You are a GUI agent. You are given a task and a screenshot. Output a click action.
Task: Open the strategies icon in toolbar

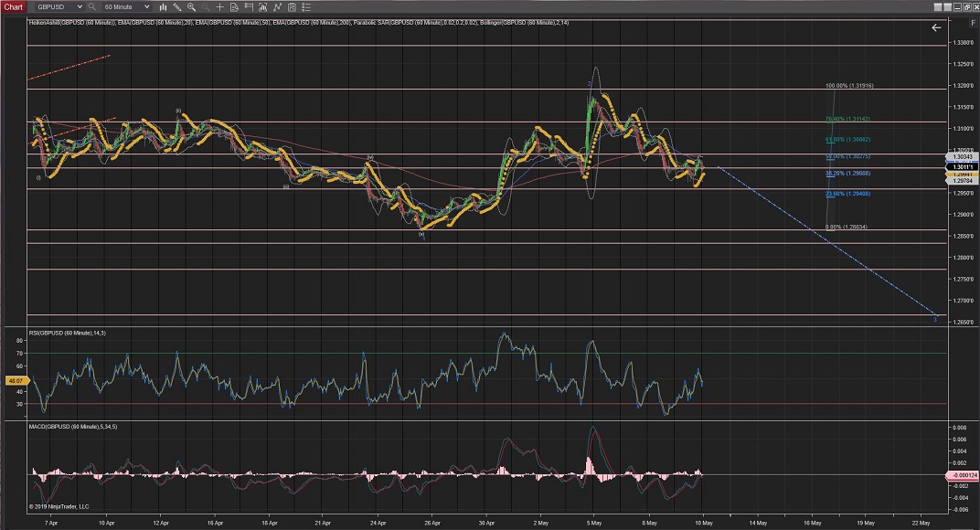(280, 6)
